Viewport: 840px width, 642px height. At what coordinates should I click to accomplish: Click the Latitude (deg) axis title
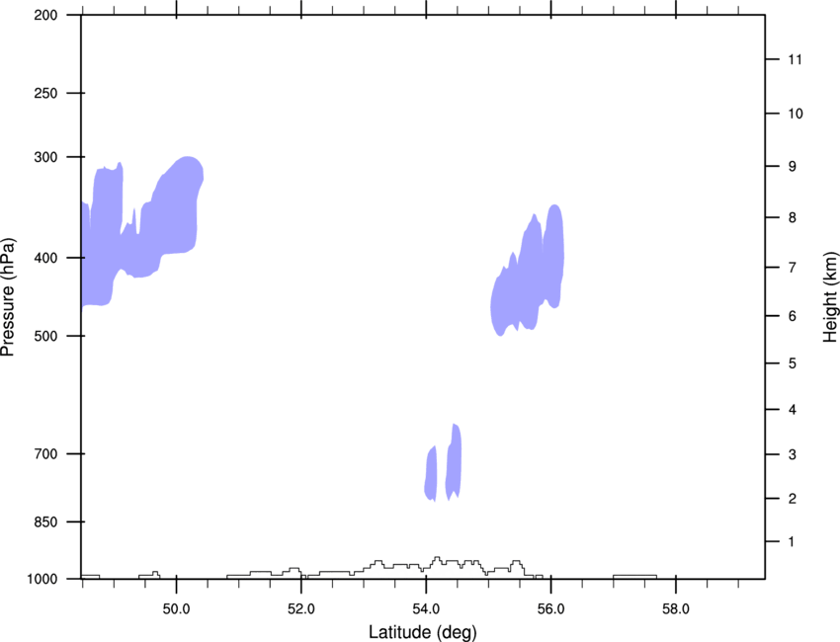point(422,631)
